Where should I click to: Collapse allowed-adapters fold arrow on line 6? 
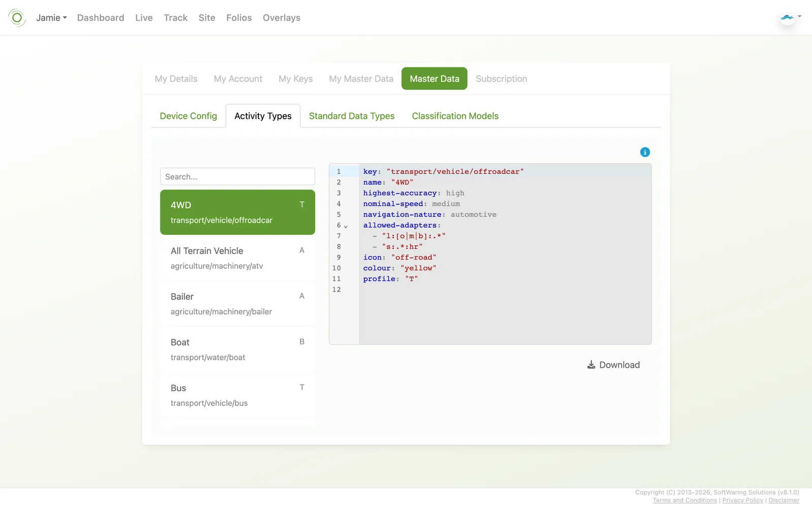(x=346, y=226)
